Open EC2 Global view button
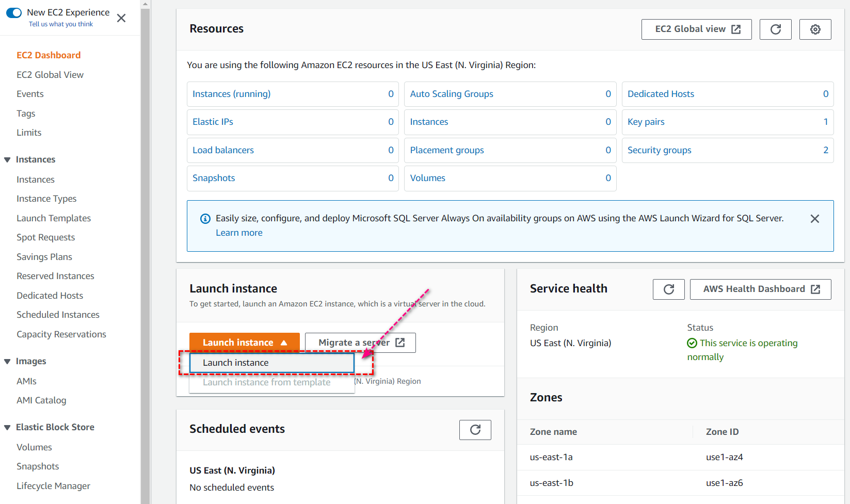The width and height of the screenshot is (850, 504). [696, 29]
